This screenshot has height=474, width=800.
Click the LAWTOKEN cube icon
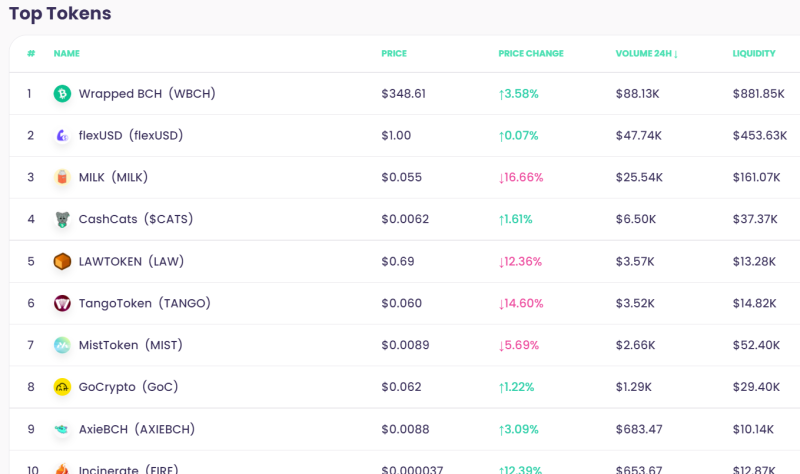tap(62, 261)
